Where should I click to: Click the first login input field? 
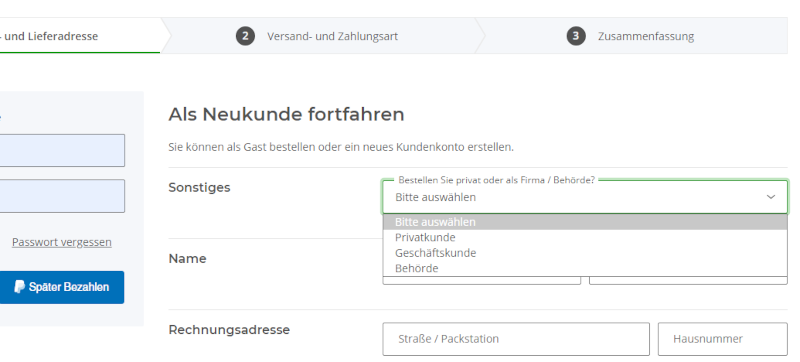(62, 150)
